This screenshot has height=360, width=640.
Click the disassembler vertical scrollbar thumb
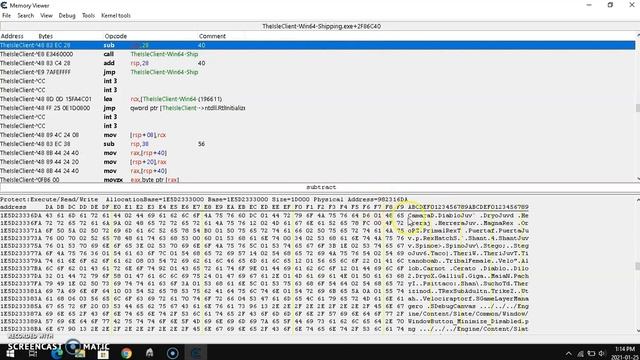638,108
